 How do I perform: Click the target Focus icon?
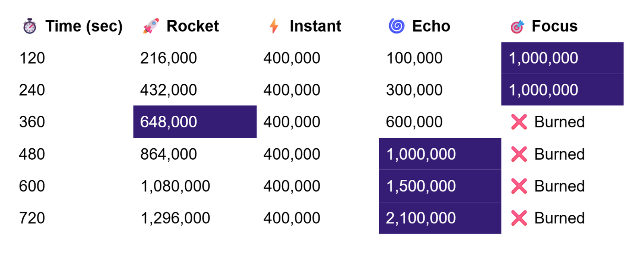tap(517, 27)
